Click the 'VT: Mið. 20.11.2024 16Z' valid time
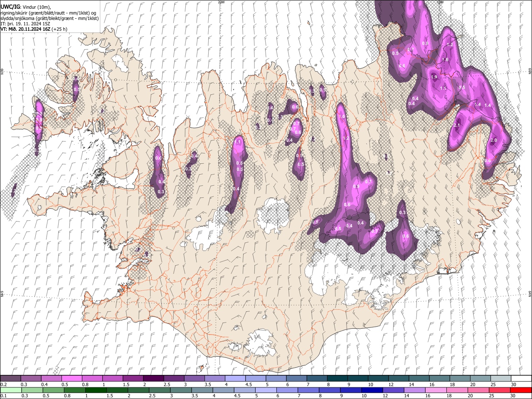 (26, 29)
